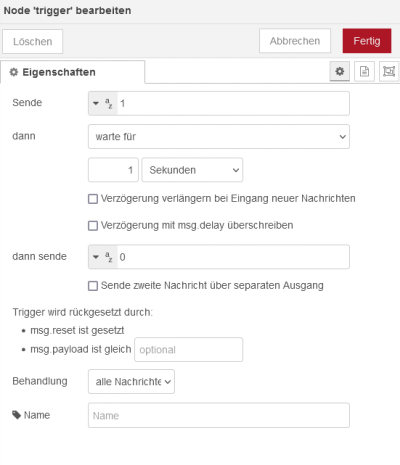Open node properties gear icon tab

coord(339,71)
